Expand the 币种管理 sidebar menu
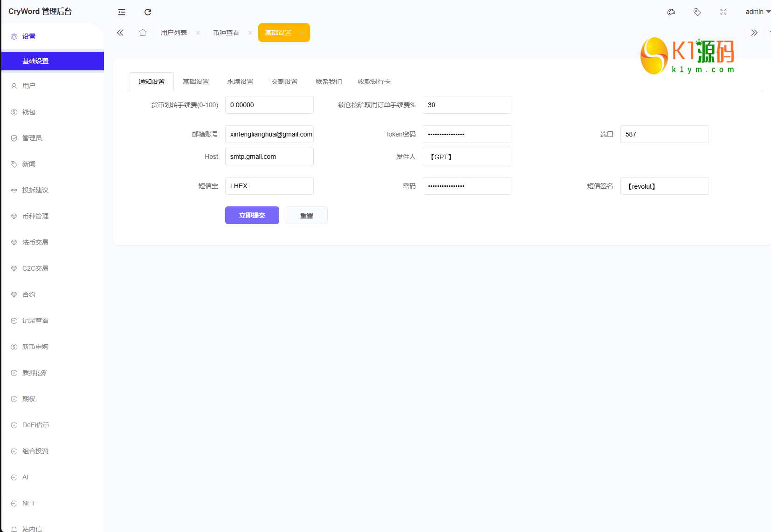 tap(53, 216)
